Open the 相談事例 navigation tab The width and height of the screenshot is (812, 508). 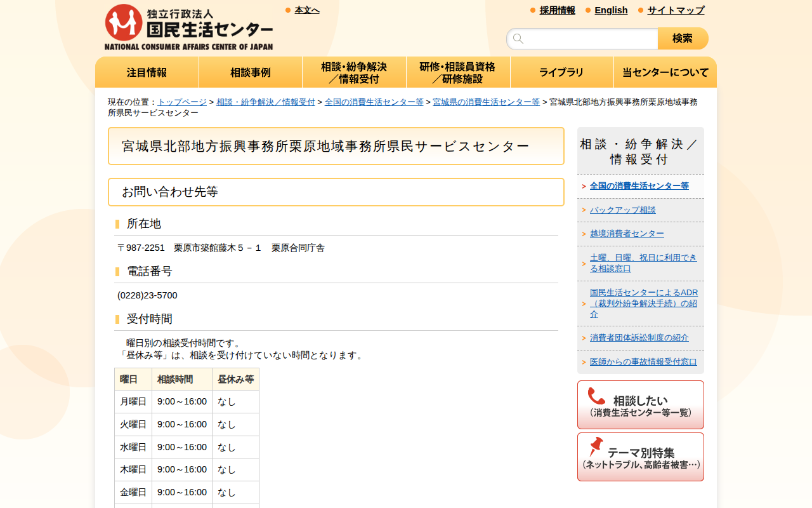click(250, 72)
